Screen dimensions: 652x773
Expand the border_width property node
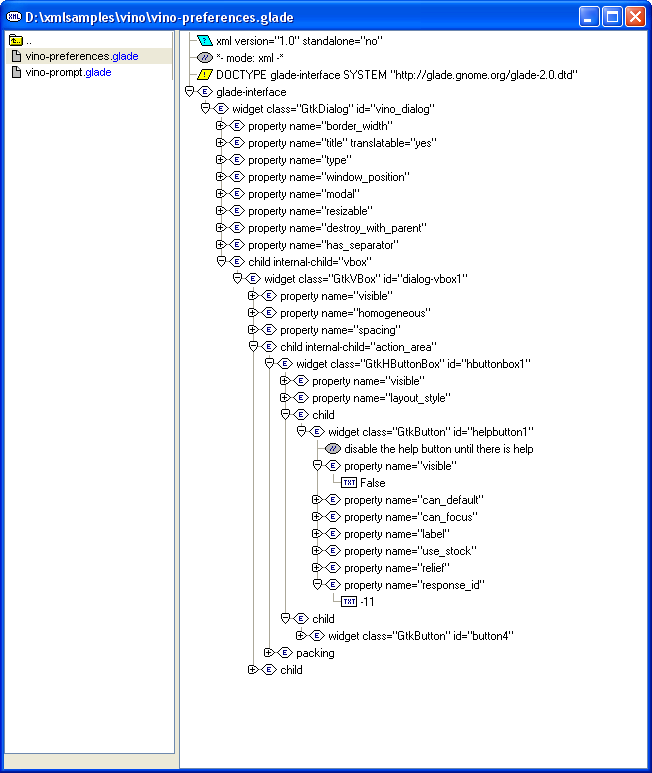pos(222,126)
